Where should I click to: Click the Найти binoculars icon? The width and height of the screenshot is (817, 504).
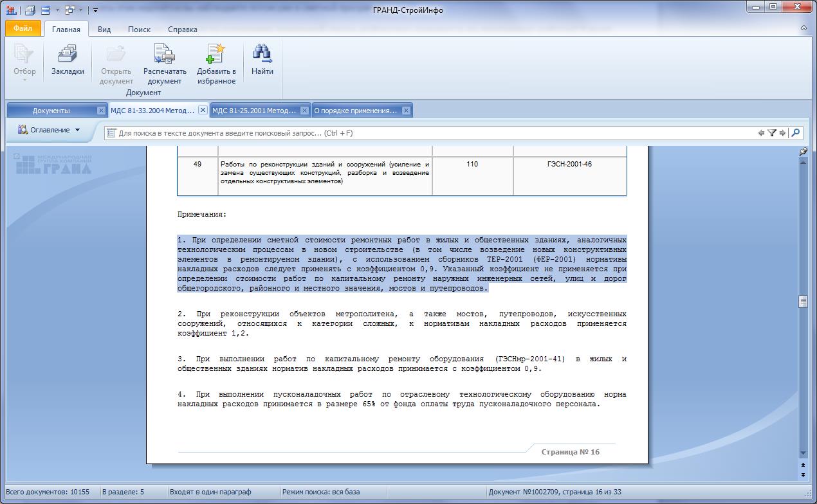tap(262, 55)
